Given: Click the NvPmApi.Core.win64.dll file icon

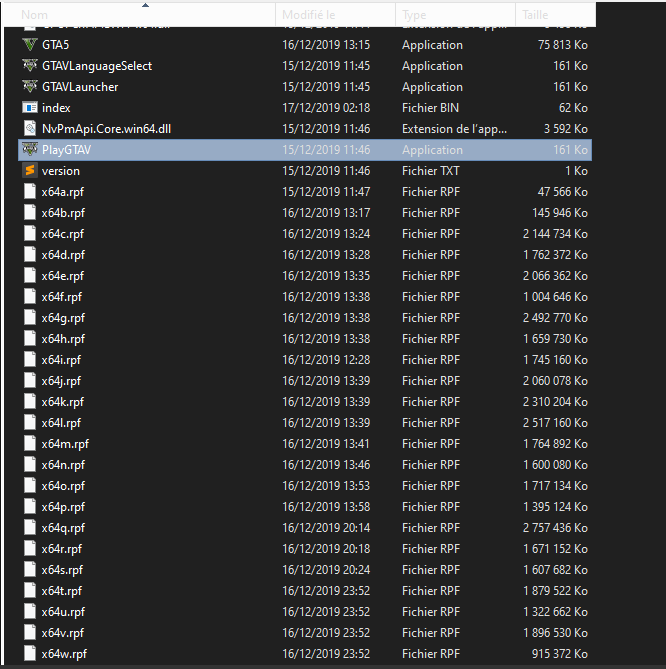Looking at the screenshot, I should (x=29, y=129).
